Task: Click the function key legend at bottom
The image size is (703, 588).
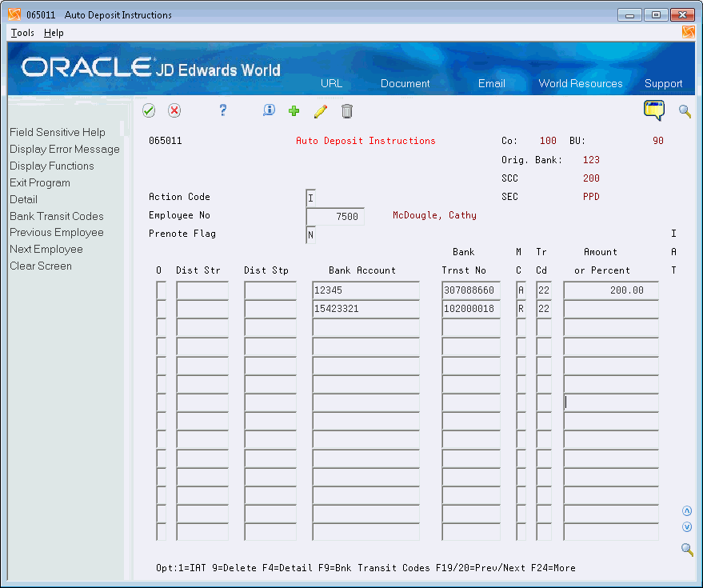Action: click(x=365, y=568)
